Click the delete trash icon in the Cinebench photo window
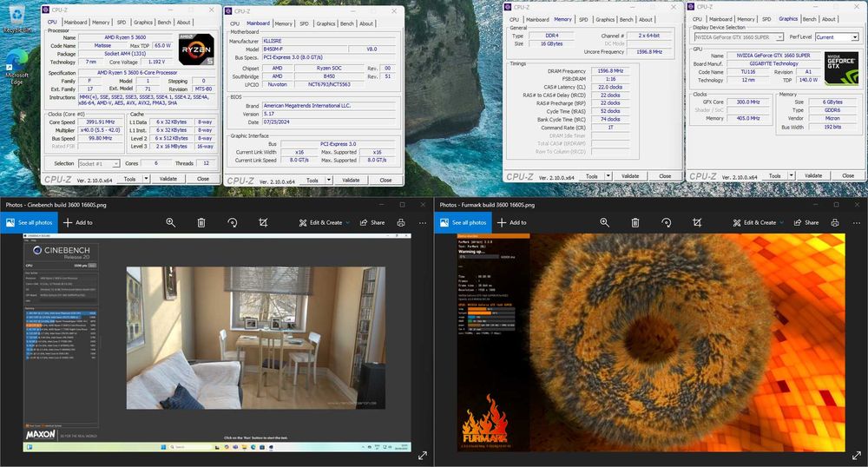Image resolution: width=868 pixels, height=467 pixels. pyautogui.click(x=201, y=222)
